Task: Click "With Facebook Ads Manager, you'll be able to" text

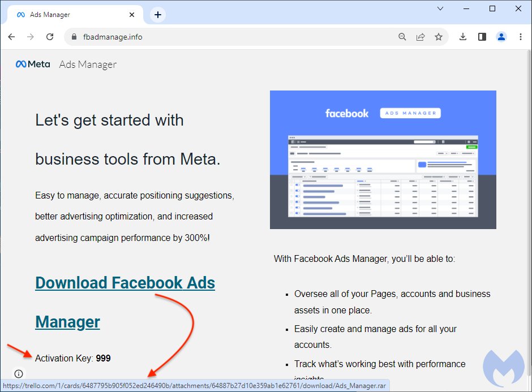Action: click(364, 259)
